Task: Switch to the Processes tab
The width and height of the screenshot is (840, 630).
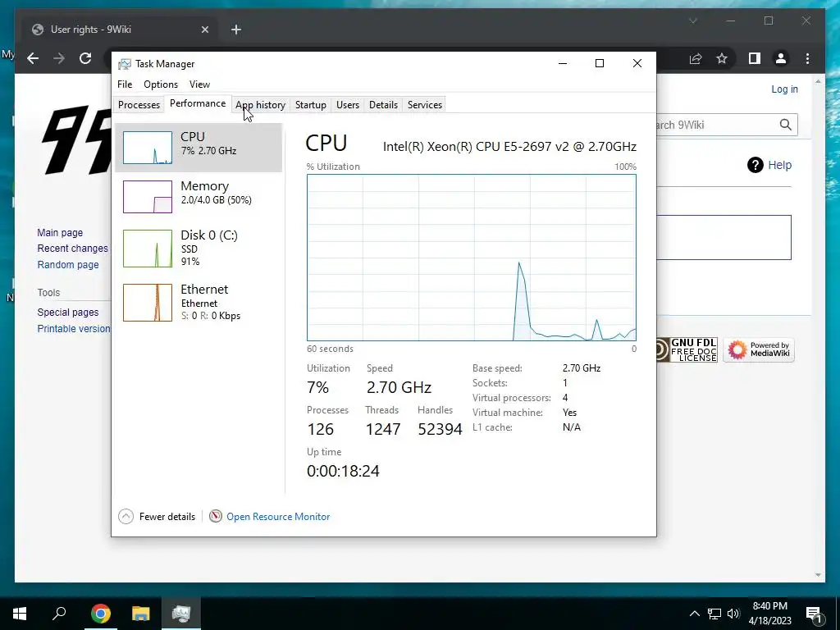Action: [x=139, y=104]
